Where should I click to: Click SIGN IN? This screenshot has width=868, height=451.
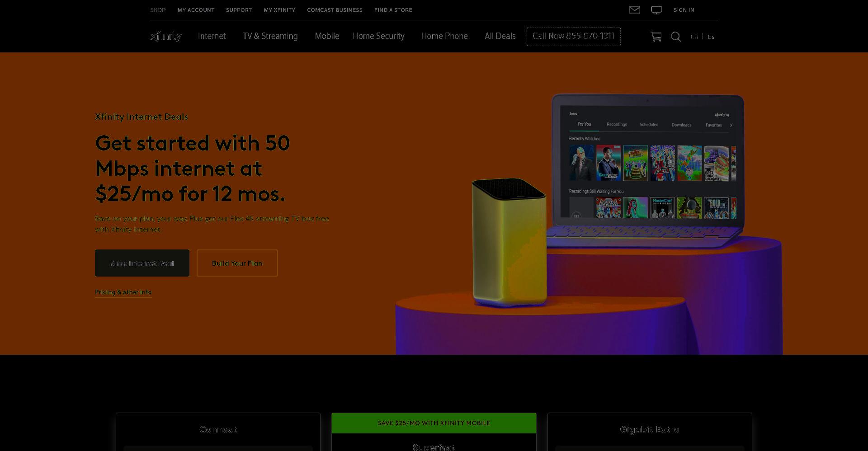(x=684, y=10)
